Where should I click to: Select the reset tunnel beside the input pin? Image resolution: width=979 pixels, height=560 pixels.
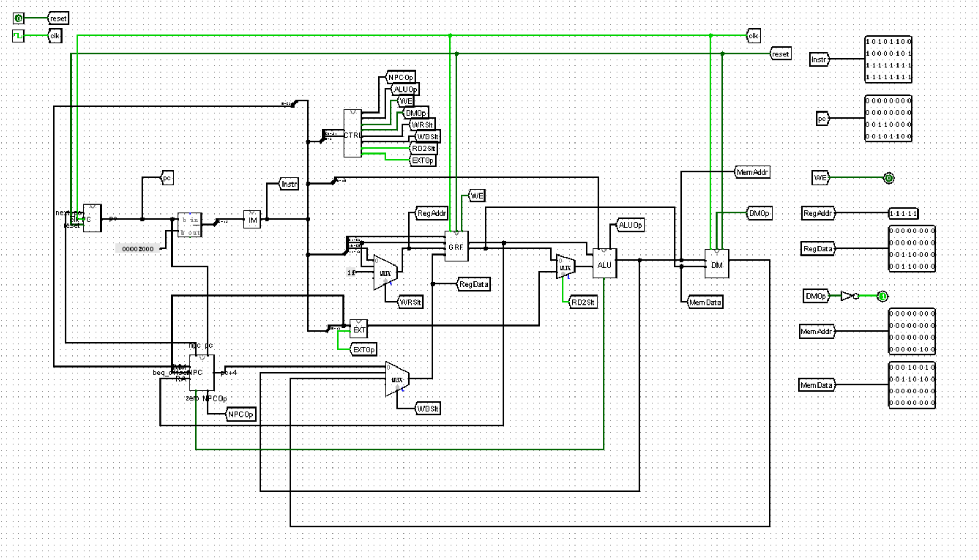pos(58,18)
